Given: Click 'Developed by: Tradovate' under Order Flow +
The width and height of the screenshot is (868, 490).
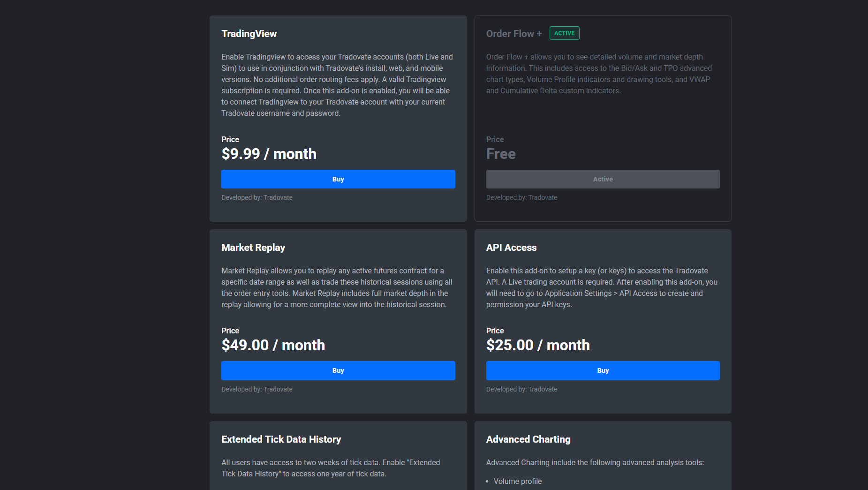Looking at the screenshot, I should tap(521, 197).
